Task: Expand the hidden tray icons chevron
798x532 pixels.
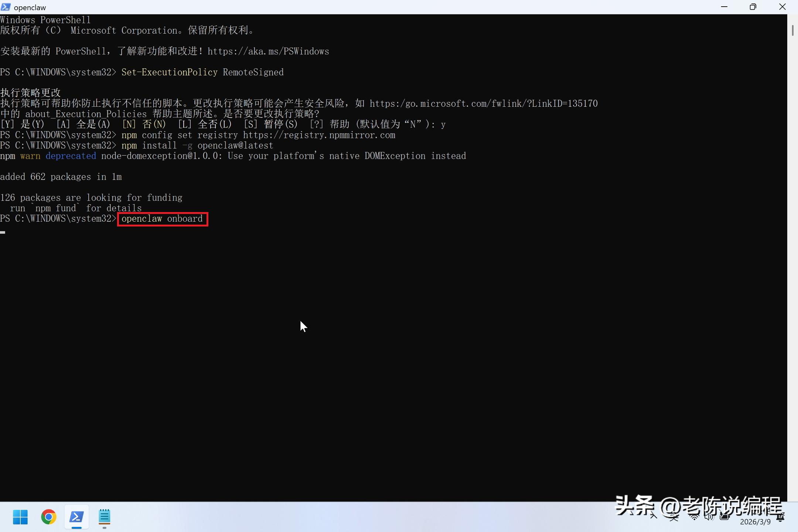Action: tap(654, 516)
